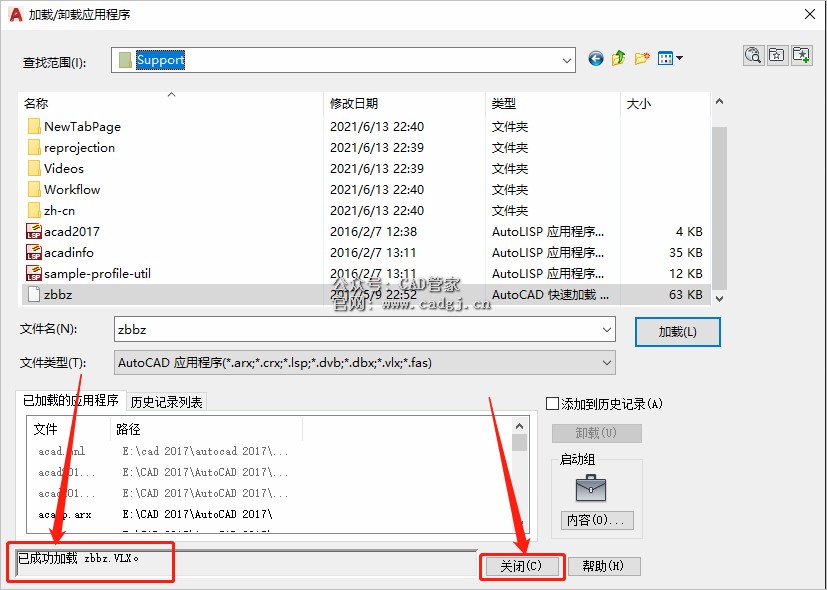Go up one folder level icon
827x590 pixels.
point(619,58)
